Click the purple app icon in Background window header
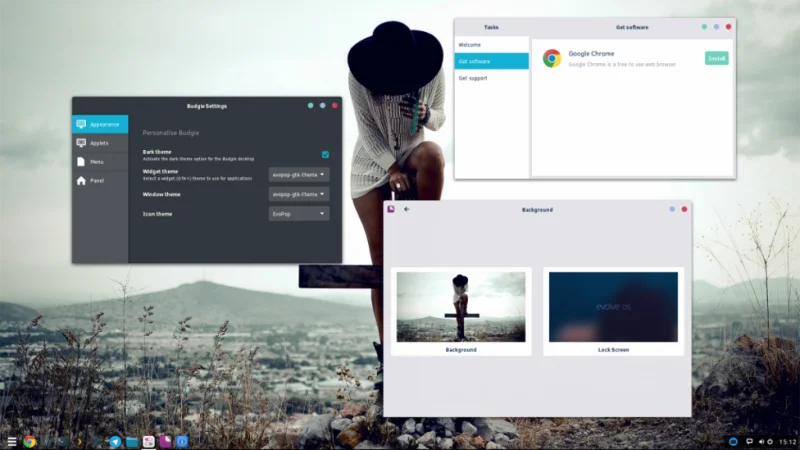 (391, 209)
